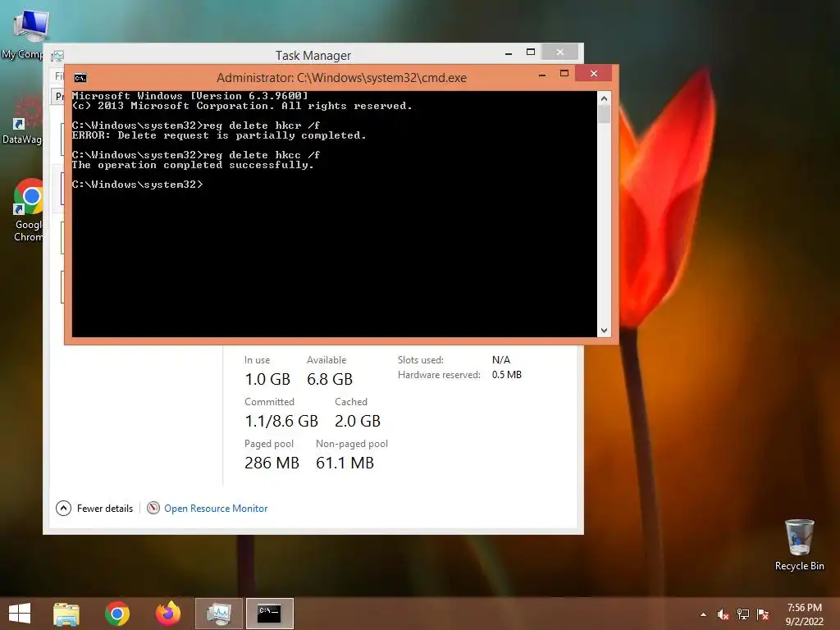Click the Cached '2.0 GB' value
Screen dimensions: 840x630
(x=358, y=421)
